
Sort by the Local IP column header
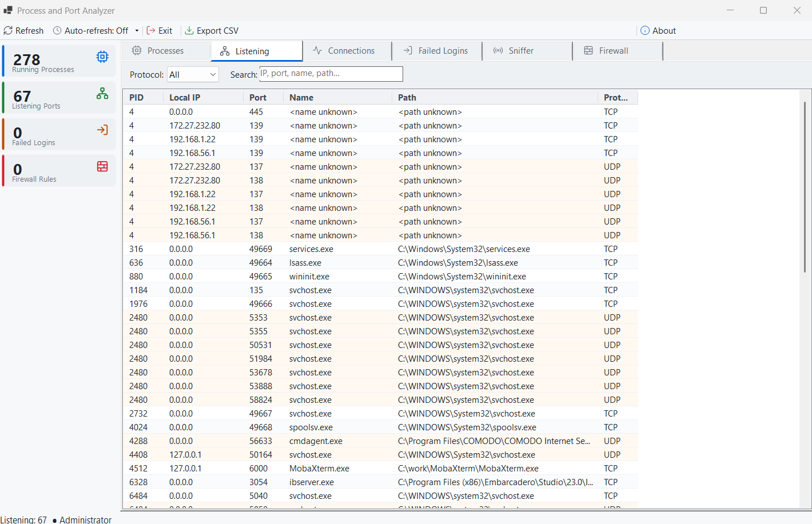pyautogui.click(x=204, y=97)
